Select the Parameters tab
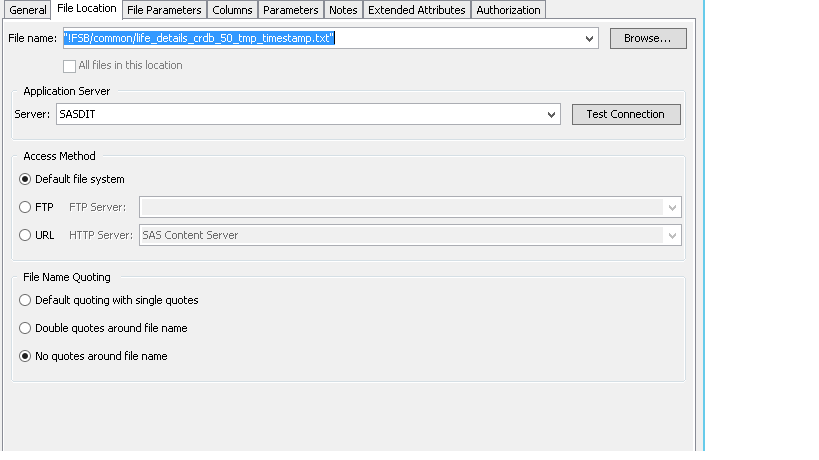This screenshot has height=460, width=819. [x=291, y=10]
